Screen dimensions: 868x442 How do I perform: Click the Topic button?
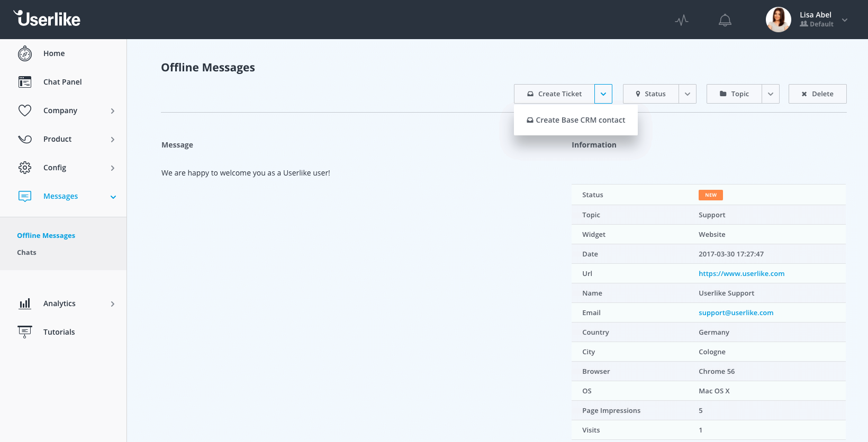(734, 94)
